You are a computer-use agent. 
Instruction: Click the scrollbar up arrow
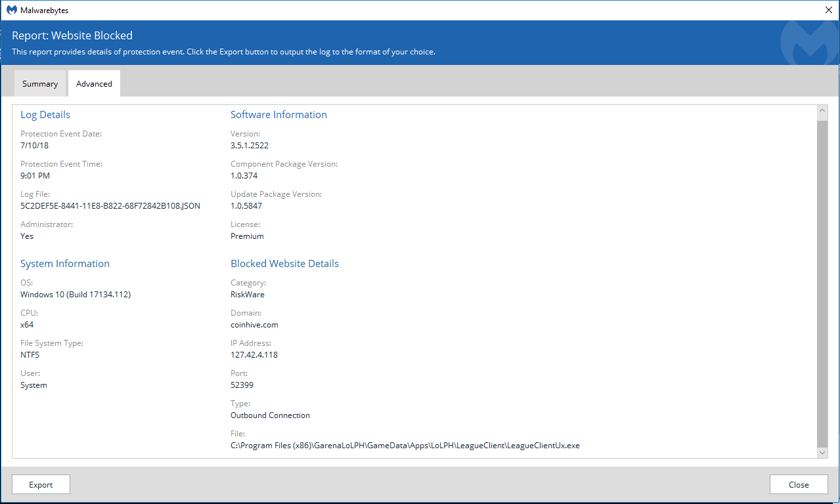point(822,110)
